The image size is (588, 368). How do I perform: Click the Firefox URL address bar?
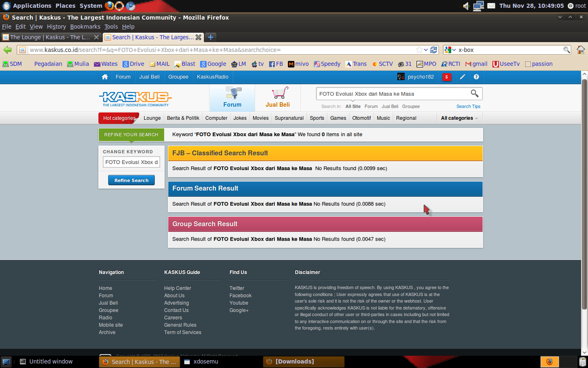(227, 50)
